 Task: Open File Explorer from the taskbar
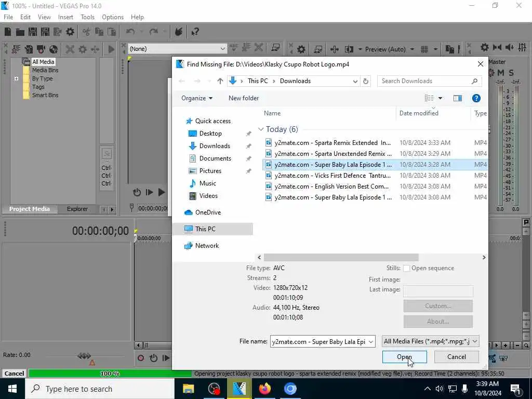188,389
